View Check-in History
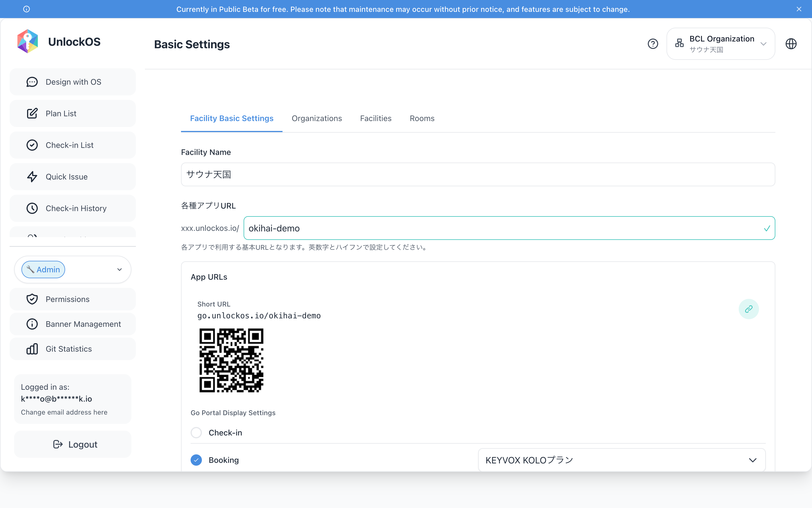 tap(72, 208)
